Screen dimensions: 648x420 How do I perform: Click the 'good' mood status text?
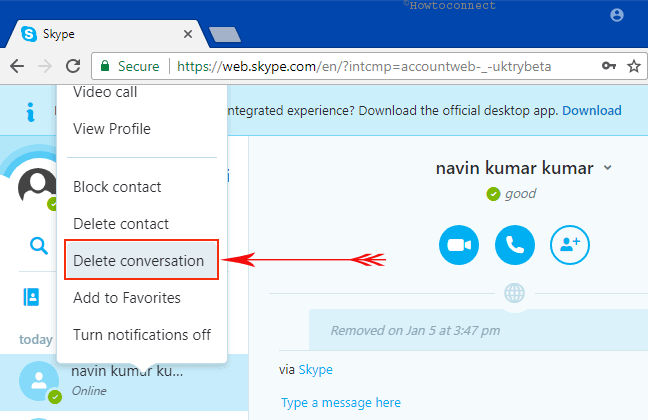520,193
